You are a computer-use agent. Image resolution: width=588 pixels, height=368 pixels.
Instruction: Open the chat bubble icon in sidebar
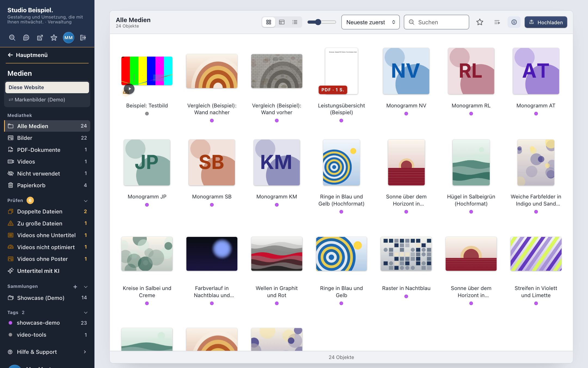(26, 38)
